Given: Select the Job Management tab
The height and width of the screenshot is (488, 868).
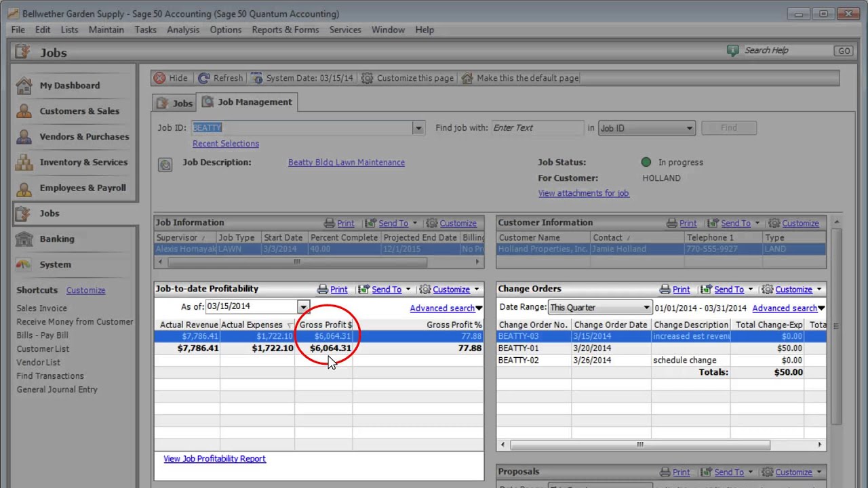Looking at the screenshot, I should click(x=248, y=102).
